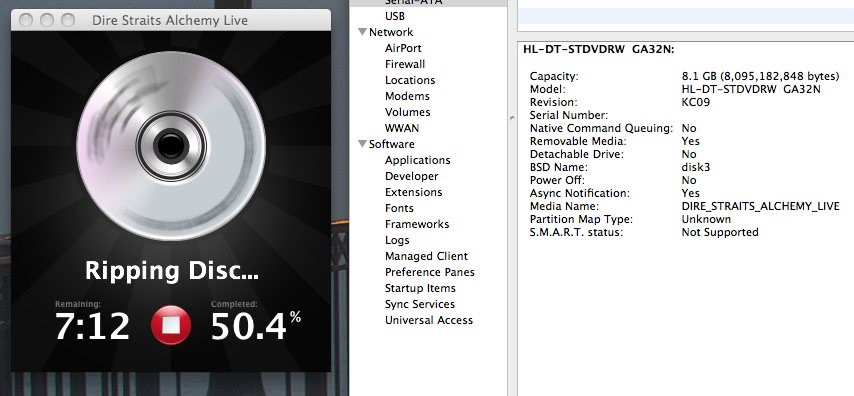Select Logs in the sidebar
Image resolution: width=854 pixels, height=396 pixels.
[397, 240]
